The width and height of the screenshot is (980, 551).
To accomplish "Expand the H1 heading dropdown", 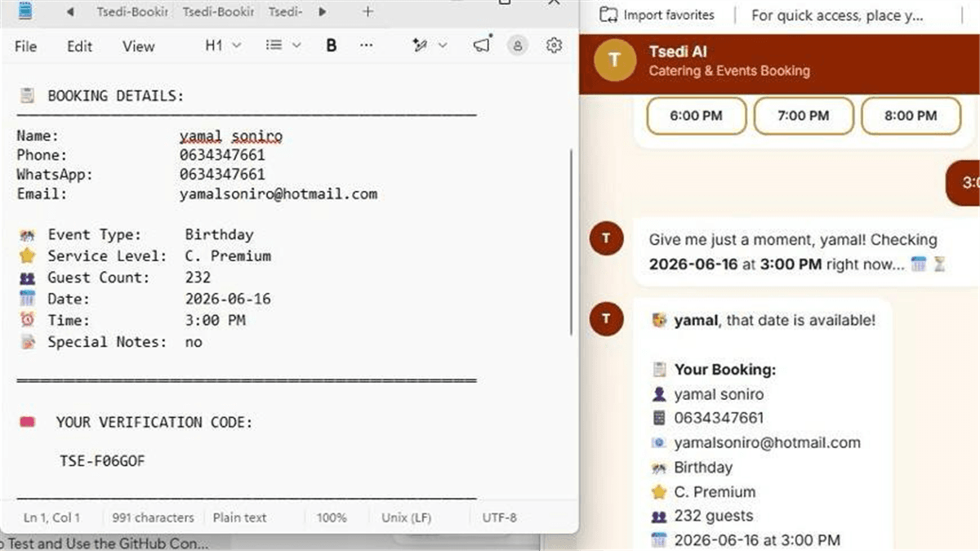I will [223, 46].
